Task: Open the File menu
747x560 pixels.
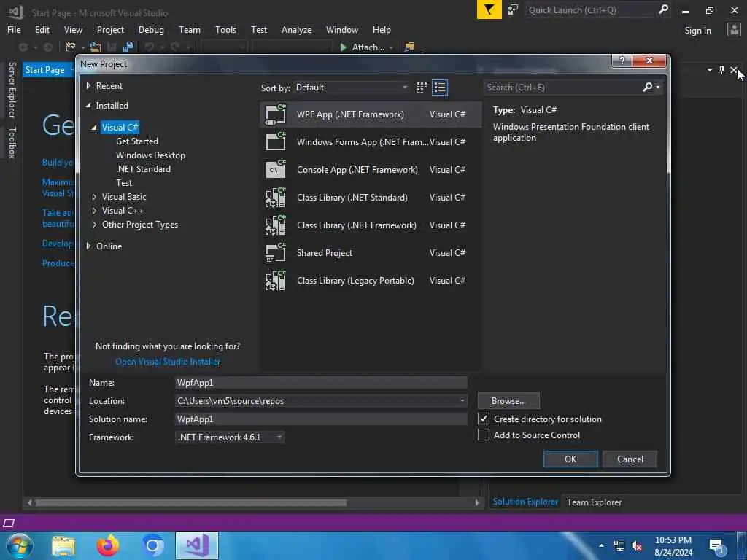Action: 14,29
